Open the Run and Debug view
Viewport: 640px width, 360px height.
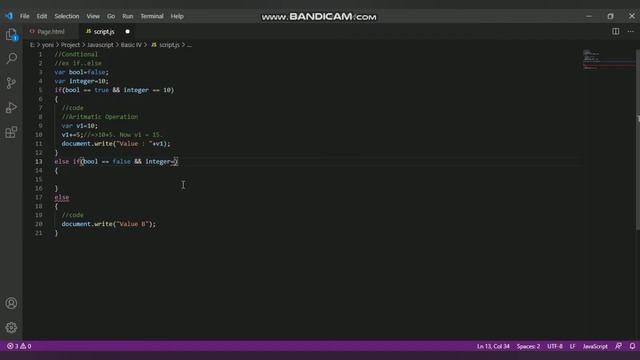click(x=11, y=107)
